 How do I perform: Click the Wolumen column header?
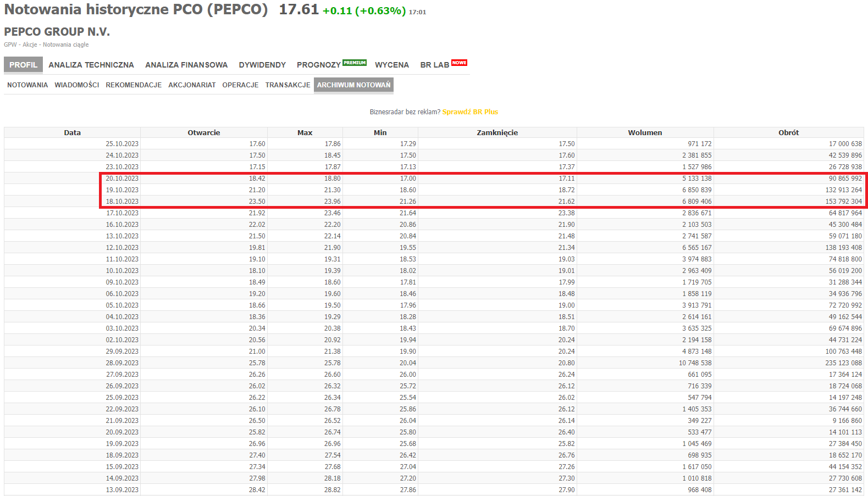(645, 132)
